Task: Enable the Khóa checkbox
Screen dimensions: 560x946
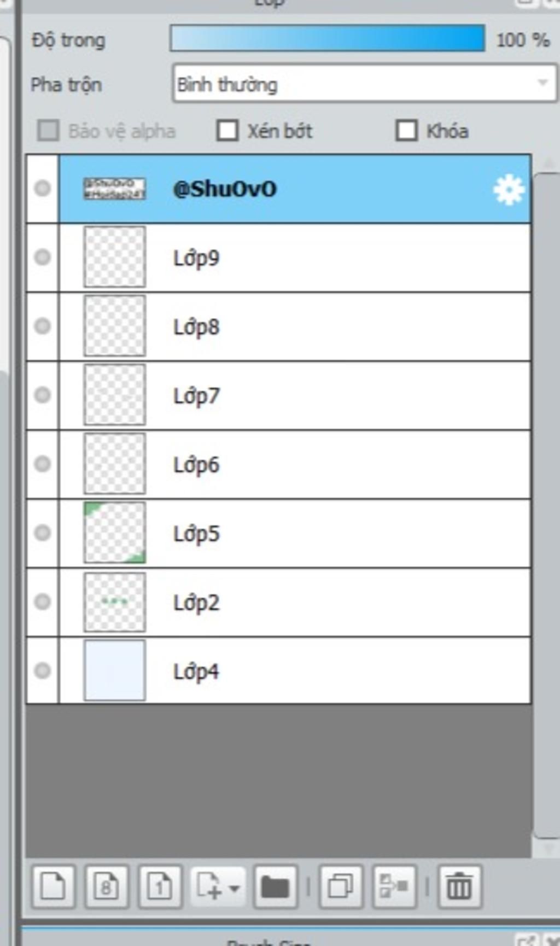Action: (406, 131)
